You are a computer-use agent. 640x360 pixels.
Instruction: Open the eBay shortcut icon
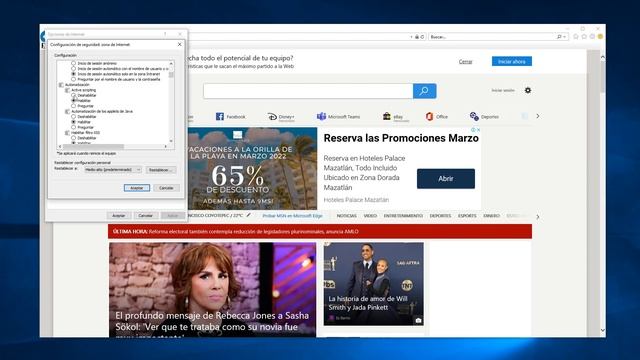pyautogui.click(x=387, y=117)
